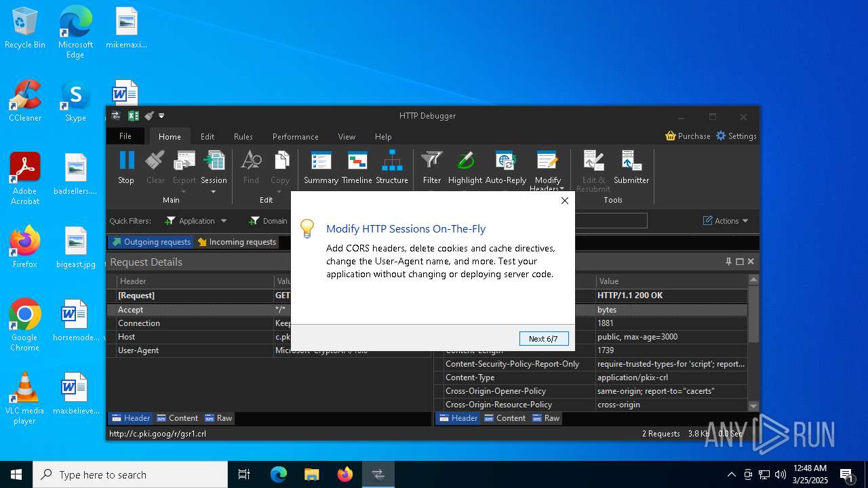868x488 pixels.
Task: Click the Excel export quick-access icon
Action: (x=134, y=116)
